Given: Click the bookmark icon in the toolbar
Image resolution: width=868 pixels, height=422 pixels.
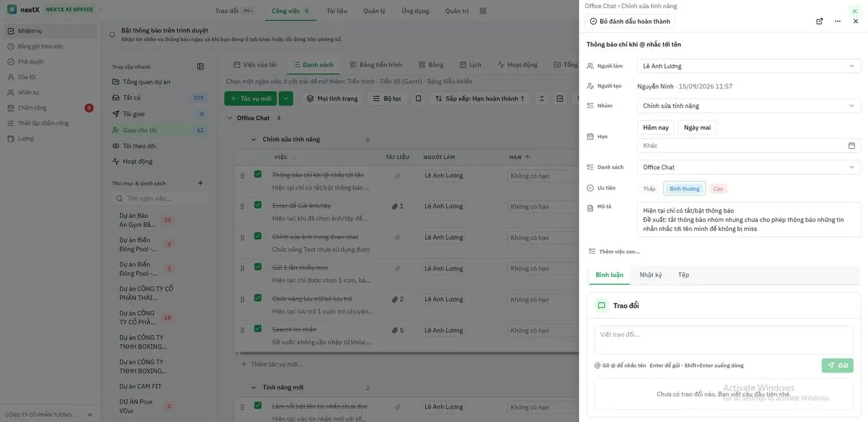Looking at the screenshot, I should pos(418,99).
